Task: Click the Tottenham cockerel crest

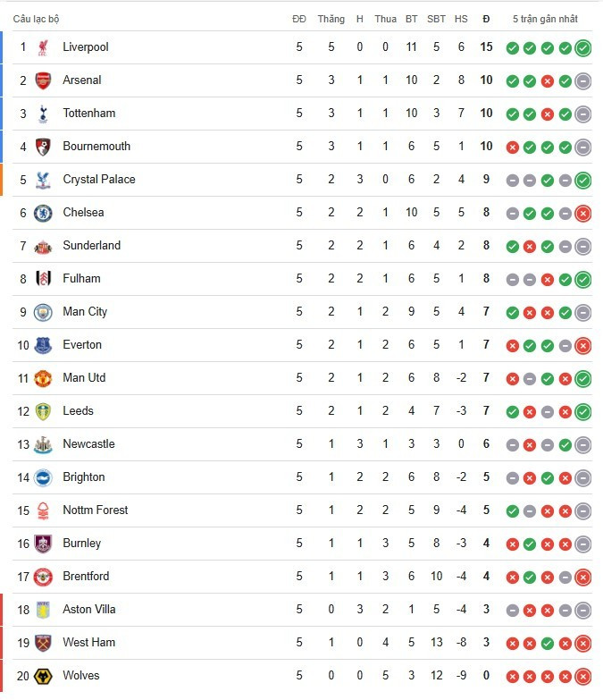Action: point(43,114)
